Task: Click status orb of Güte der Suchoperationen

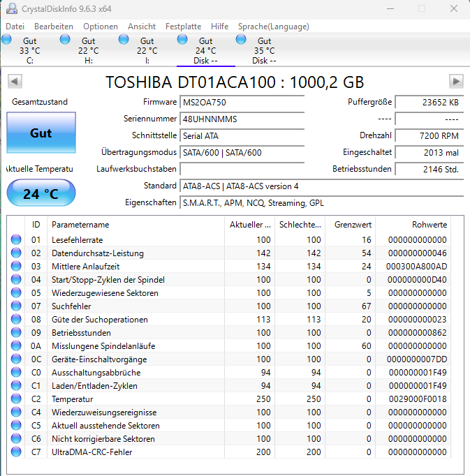Action: coord(16,319)
